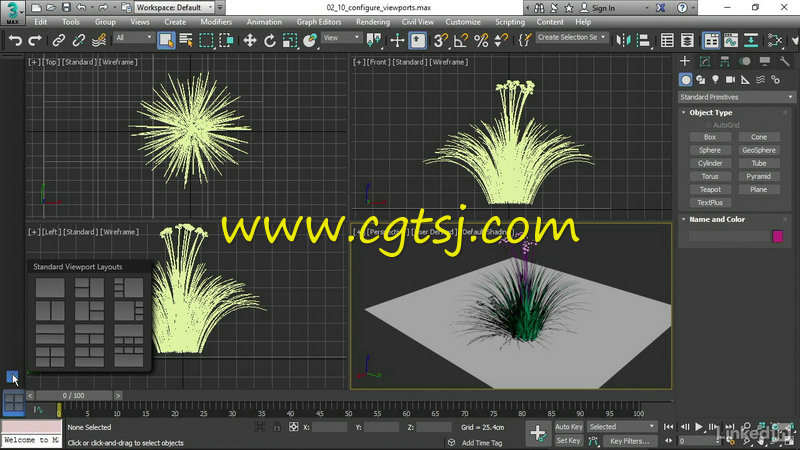Open the View reference coordinate dropdown
This screenshot has width=800, height=450.
341,38
